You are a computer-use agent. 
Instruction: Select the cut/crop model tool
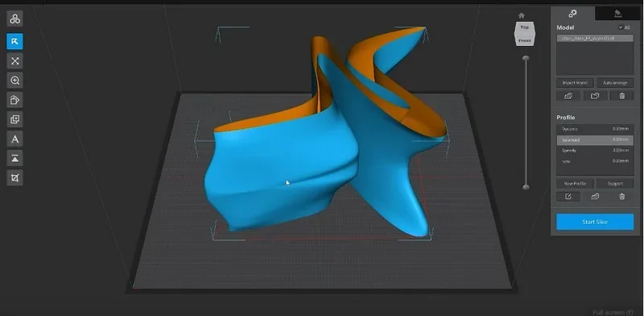(x=14, y=177)
